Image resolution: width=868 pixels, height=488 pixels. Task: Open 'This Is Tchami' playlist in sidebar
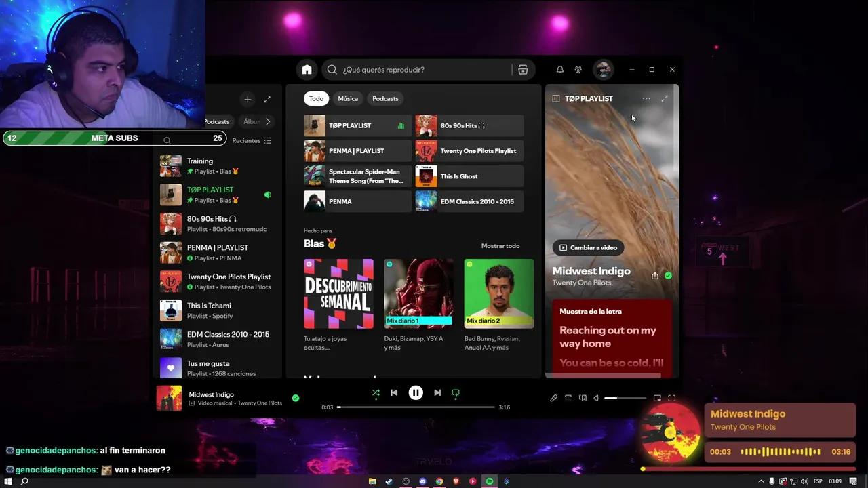[x=217, y=310]
